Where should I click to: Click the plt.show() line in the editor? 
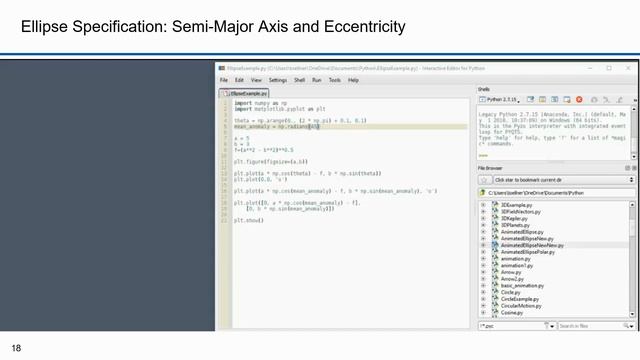(x=249, y=220)
